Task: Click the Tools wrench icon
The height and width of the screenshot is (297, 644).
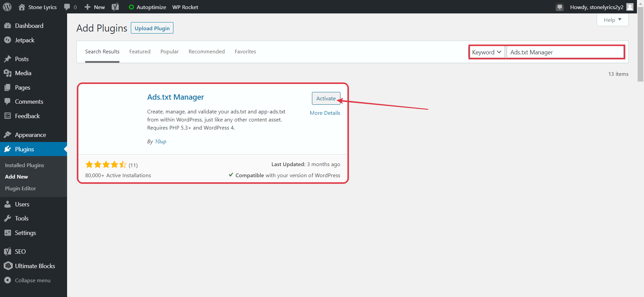Action: tap(8, 218)
